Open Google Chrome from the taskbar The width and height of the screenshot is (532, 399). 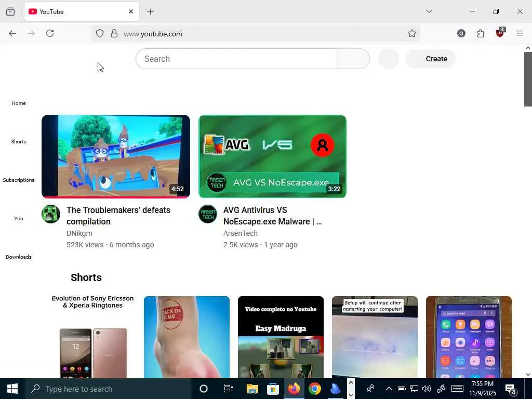(x=315, y=389)
